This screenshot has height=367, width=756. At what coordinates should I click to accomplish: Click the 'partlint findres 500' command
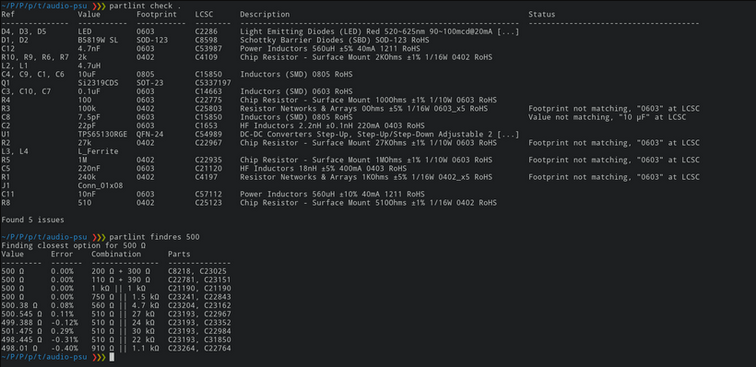(x=154, y=237)
